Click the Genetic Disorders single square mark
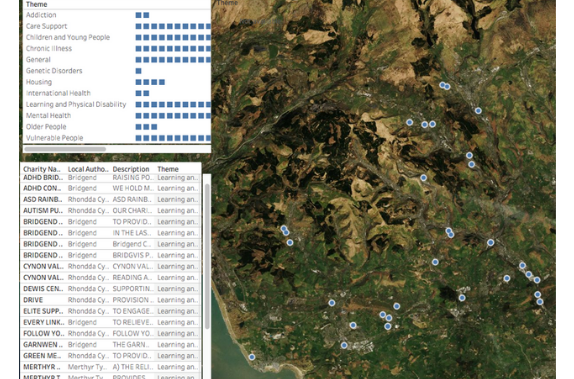Image resolution: width=574 pixels, height=379 pixels. pyautogui.click(x=138, y=71)
